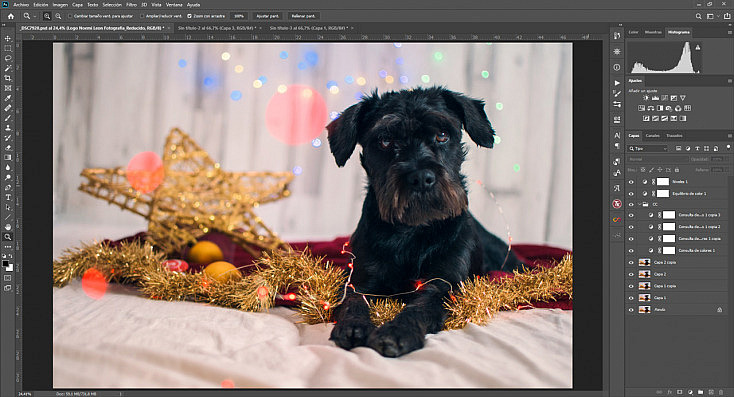Open the layer filter Tipo dropdown
734x397 pixels.
point(648,148)
